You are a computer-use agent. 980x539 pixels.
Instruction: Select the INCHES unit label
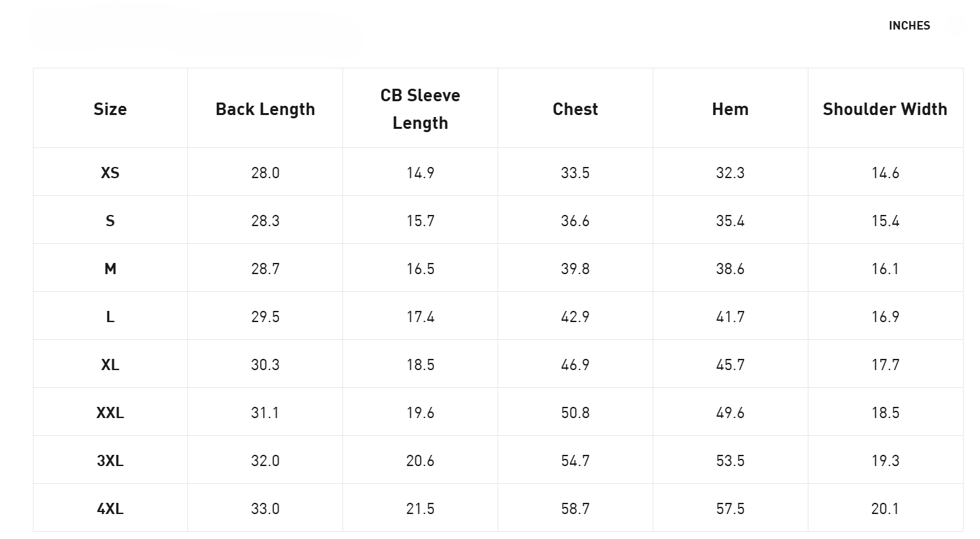(909, 26)
